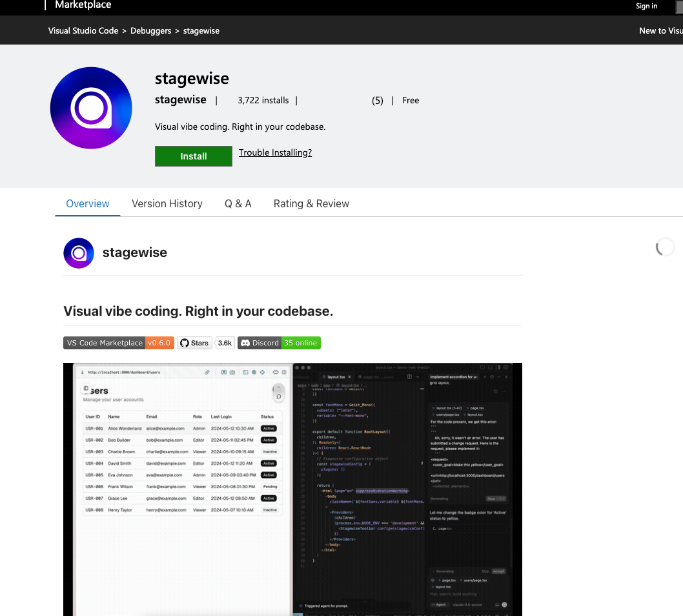
Task: Switch to the Rating & Review tab
Action: click(311, 203)
